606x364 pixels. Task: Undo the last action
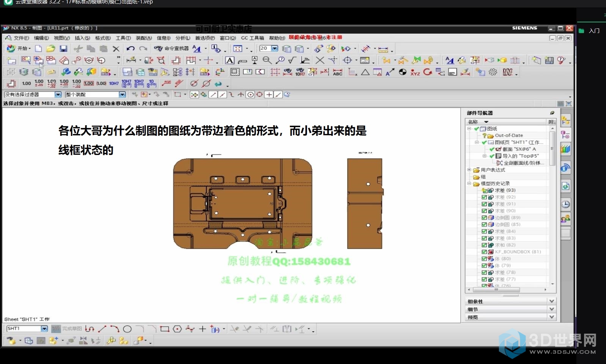131,49
